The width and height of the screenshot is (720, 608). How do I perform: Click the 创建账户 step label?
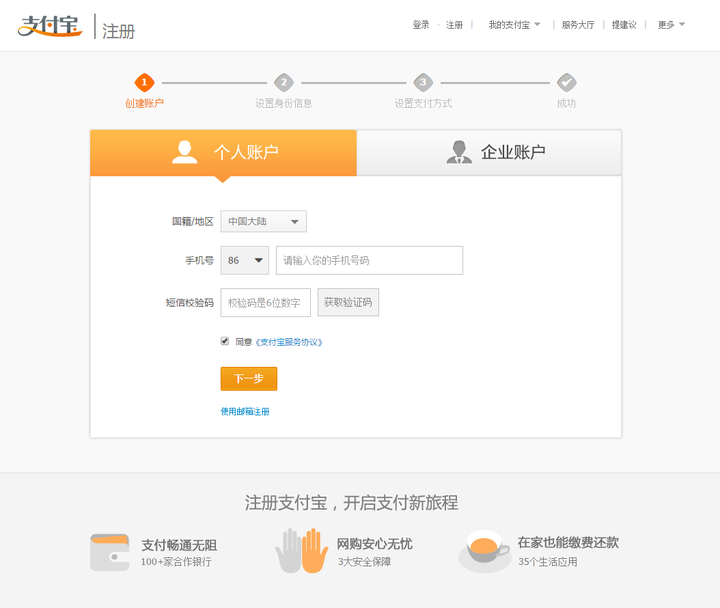144,103
